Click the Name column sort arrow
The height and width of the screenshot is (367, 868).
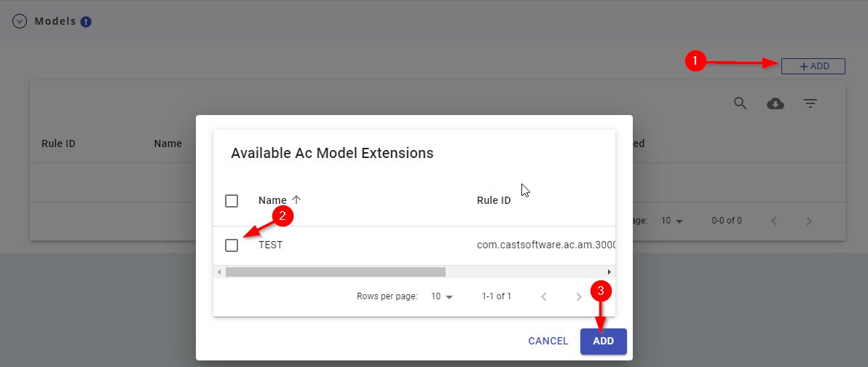click(x=296, y=200)
